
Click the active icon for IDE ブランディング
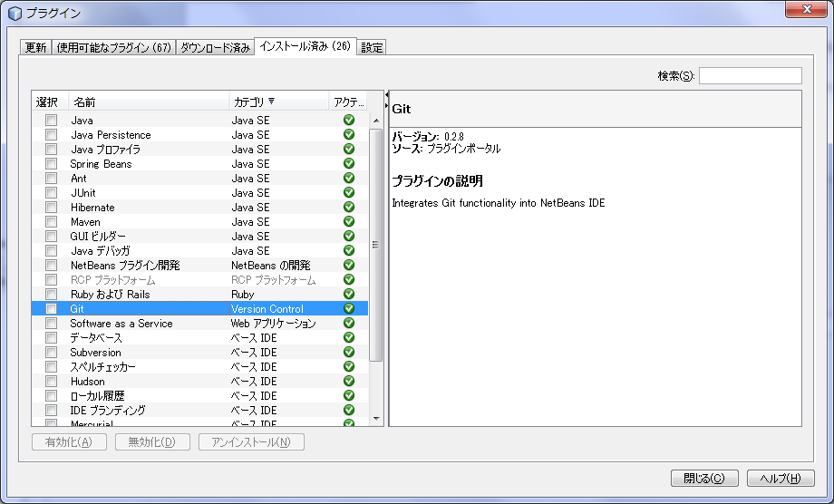(x=349, y=410)
